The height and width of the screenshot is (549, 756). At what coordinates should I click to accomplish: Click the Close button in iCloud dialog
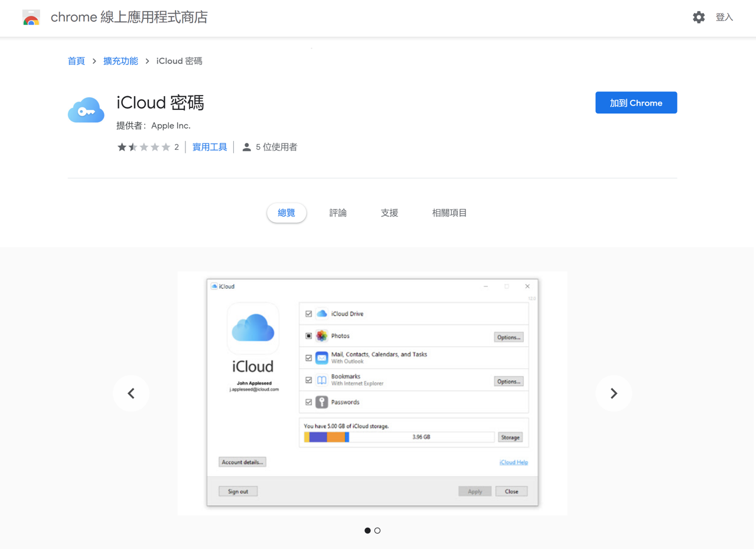[511, 491]
